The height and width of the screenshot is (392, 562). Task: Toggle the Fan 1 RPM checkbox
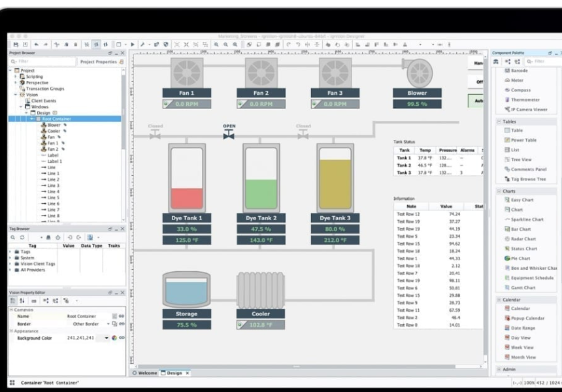167,104
